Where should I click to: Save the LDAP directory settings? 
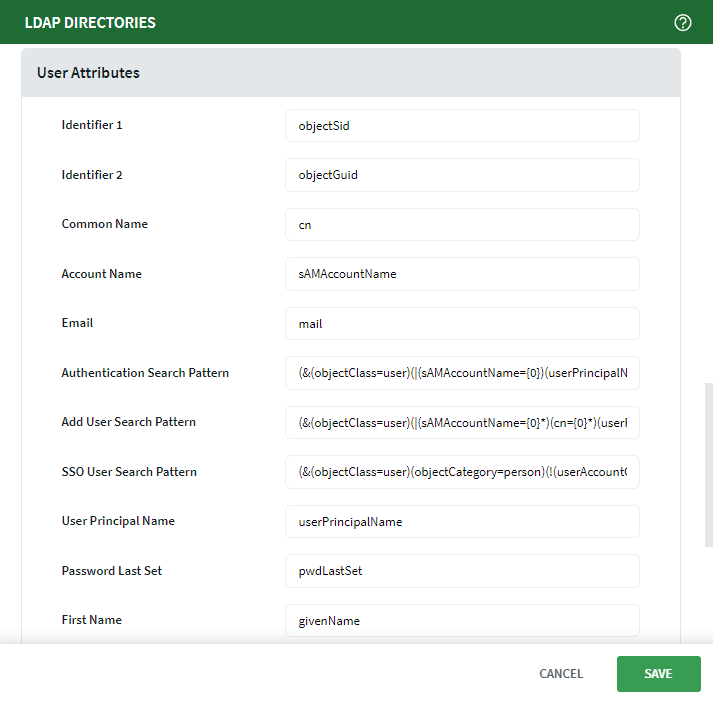658,674
